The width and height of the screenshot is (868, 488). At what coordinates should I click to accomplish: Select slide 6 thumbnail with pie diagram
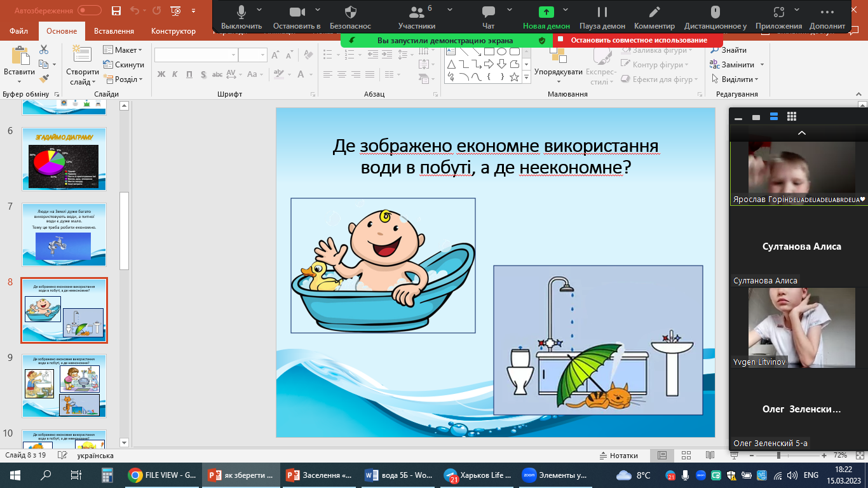[64, 159]
